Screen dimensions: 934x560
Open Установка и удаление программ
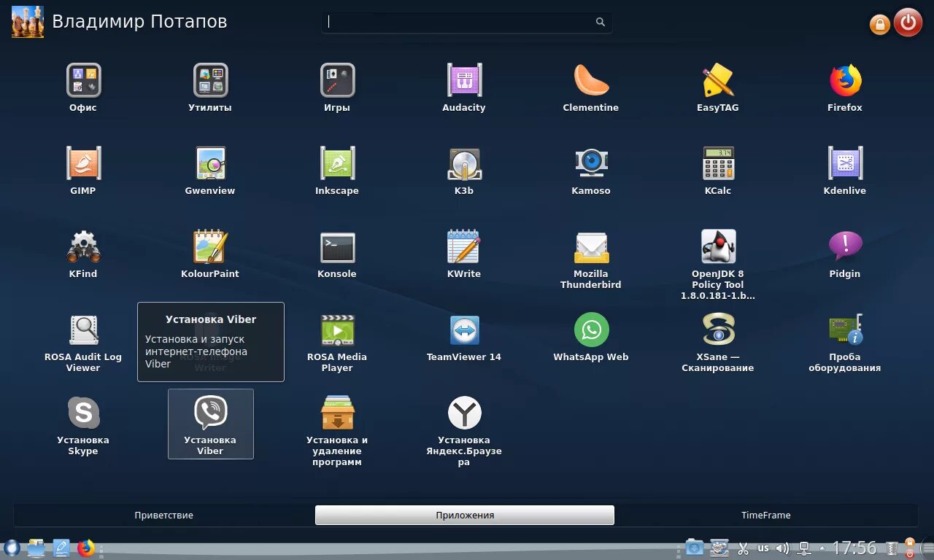[337, 430]
